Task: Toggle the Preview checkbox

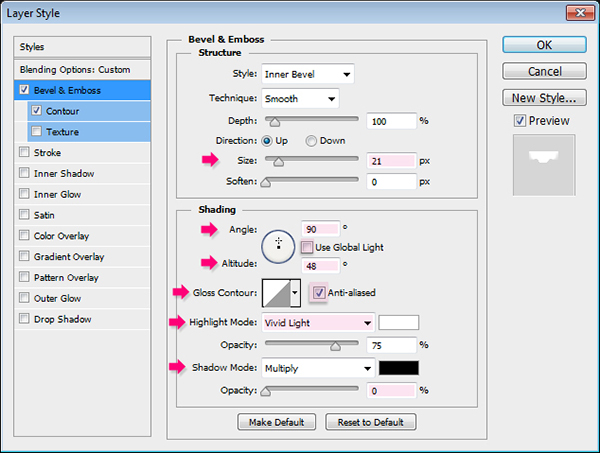Action: click(520, 121)
